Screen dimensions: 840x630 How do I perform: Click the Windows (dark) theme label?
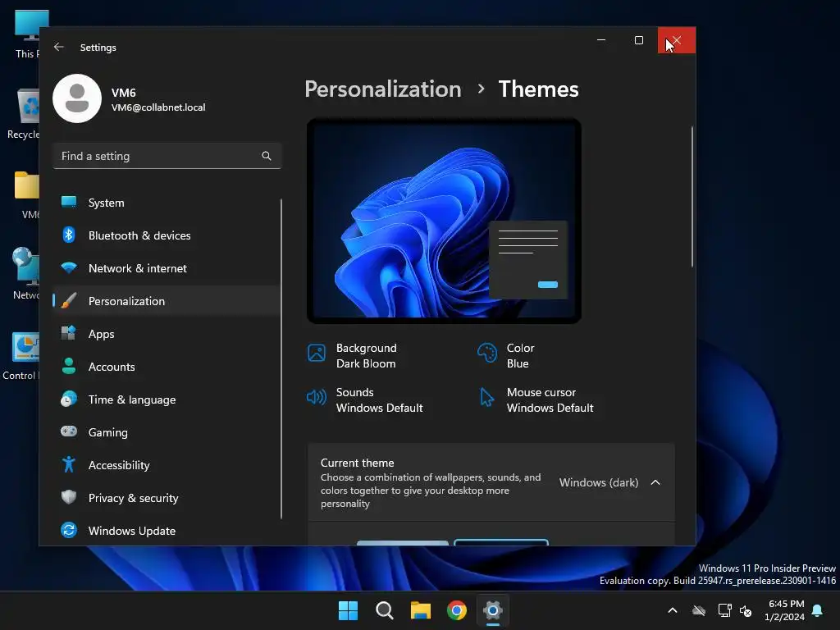[x=599, y=482]
